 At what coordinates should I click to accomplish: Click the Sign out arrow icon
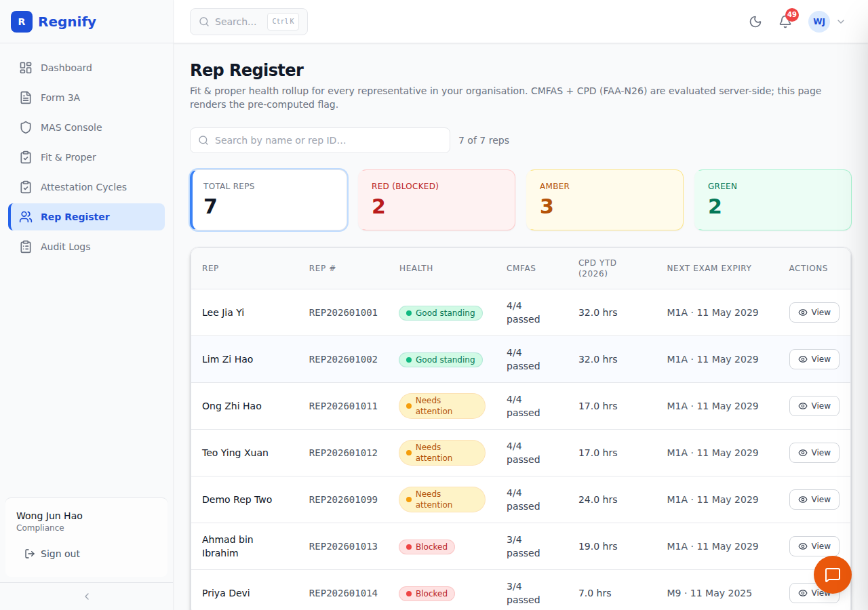pyautogui.click(x=30, y=554)
